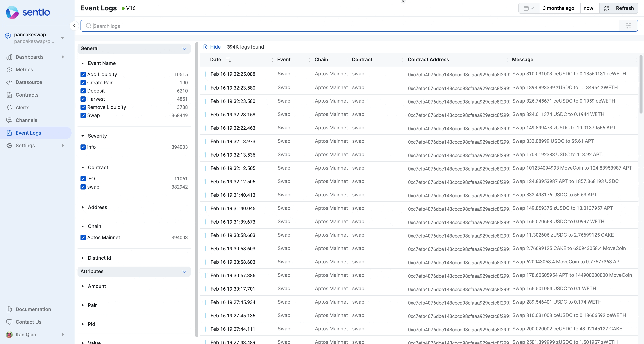
Task: Open Datasource via the code icon
Action: tap(9, 82)
